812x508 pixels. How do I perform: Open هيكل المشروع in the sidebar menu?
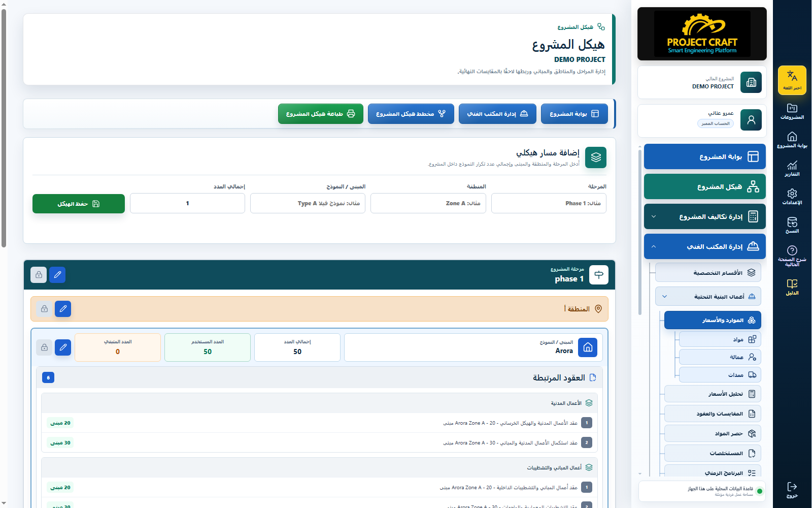coord(705,186)
